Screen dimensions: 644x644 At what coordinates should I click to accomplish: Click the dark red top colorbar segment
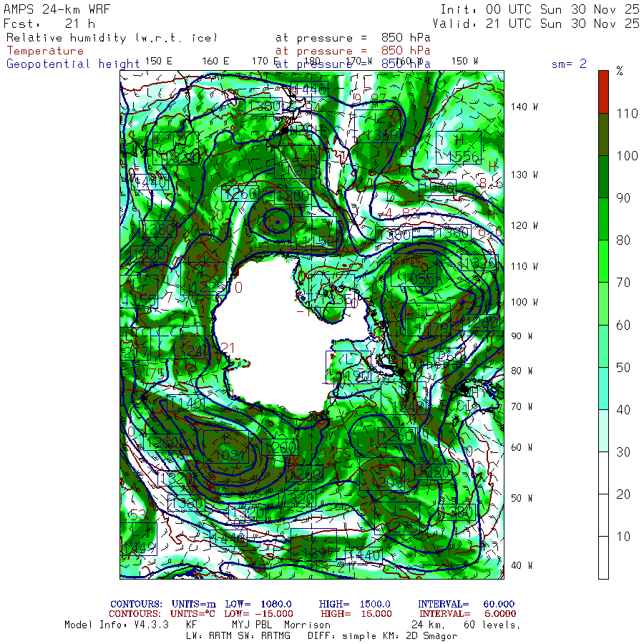pyautogui.click(x=603, y=91)
